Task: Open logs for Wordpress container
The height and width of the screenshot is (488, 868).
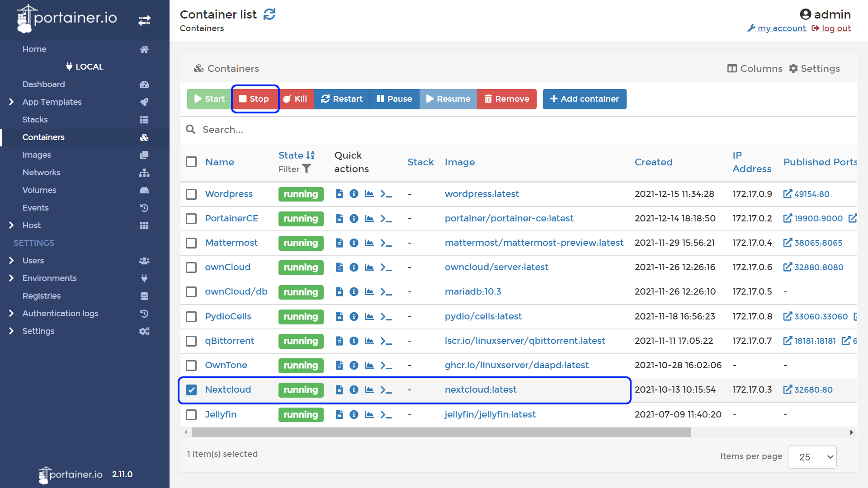Action: 340,194
